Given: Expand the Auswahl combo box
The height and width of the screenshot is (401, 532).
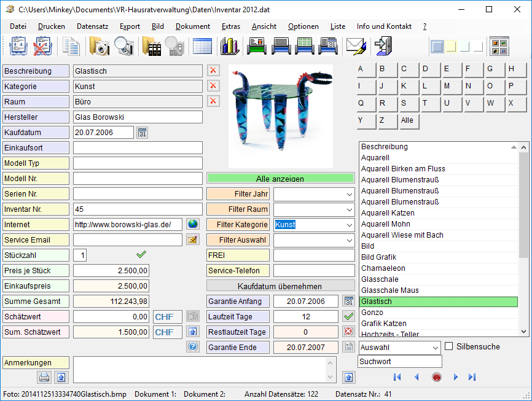Looking at the screenshot, I should tap(434, 347).
